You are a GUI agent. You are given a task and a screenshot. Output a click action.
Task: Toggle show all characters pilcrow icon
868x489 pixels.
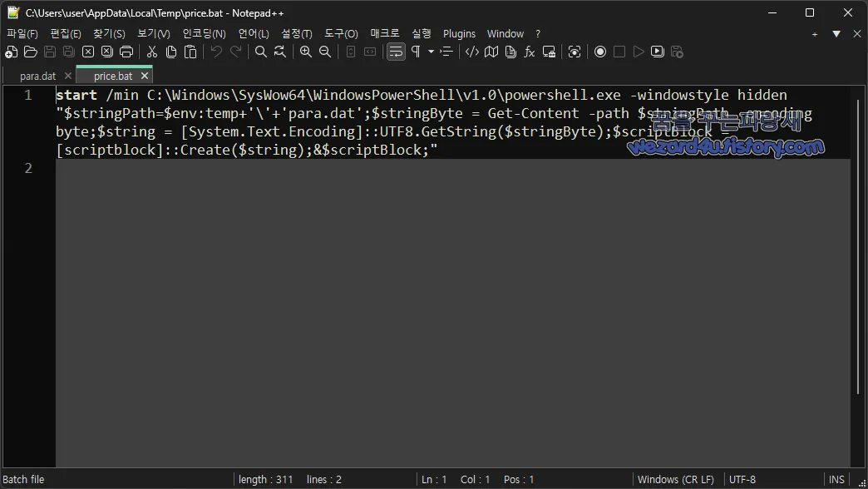[416, 52]
